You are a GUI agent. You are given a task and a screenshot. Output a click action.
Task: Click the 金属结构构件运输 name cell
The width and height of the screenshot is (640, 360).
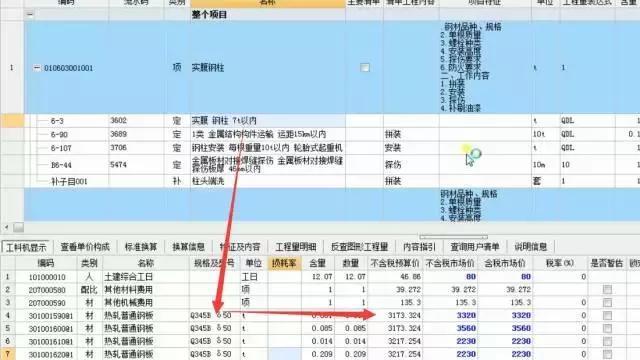pos(267,134)
